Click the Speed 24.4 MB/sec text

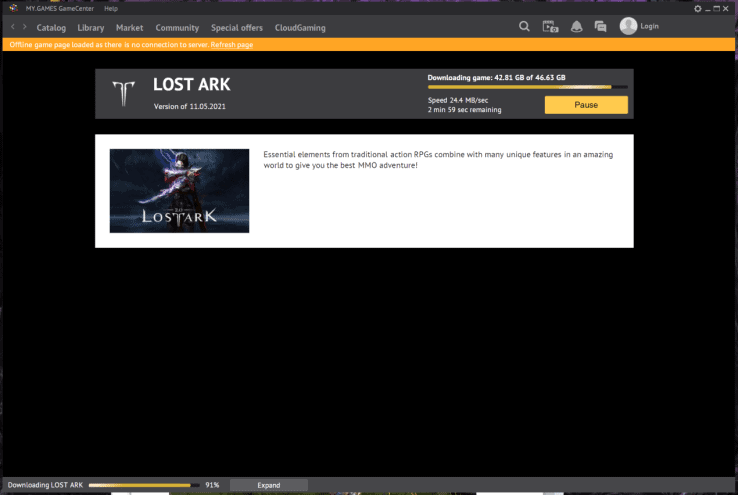coord(457,100)
